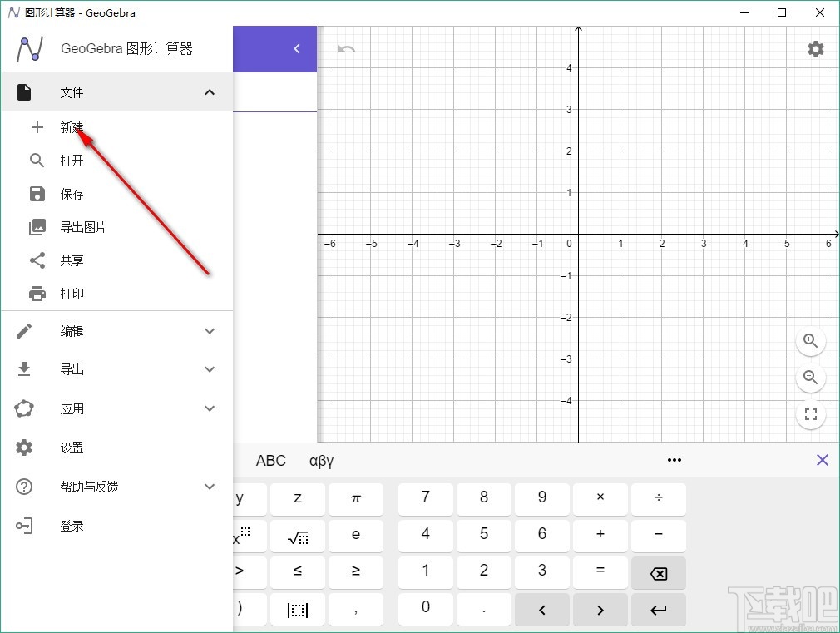Enter fullscreen graph view with expand icon
This screenshot has height=633, width=840.
(x=810, y=414)
